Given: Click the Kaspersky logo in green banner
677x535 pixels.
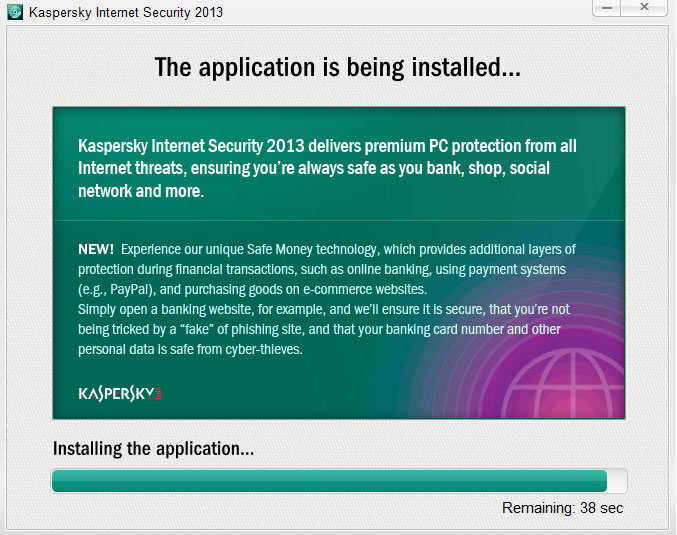Looking at the screenshot, I should pos(119,393).
